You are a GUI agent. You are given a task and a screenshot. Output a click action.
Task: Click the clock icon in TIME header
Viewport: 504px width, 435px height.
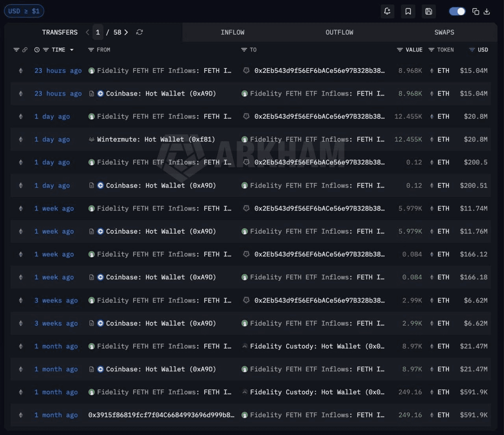click(37, 50)
